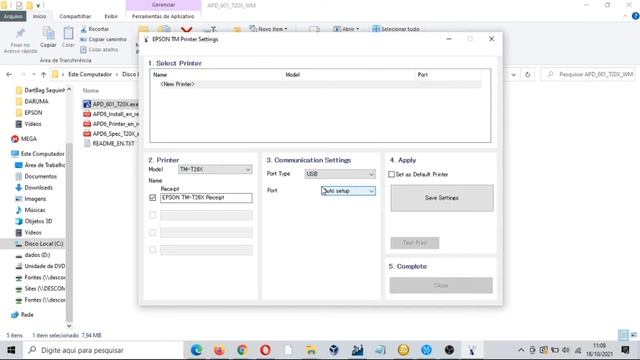640x360 pixels.
Task: Click the Explorer up-folder arrow
Action: (43, 75)
